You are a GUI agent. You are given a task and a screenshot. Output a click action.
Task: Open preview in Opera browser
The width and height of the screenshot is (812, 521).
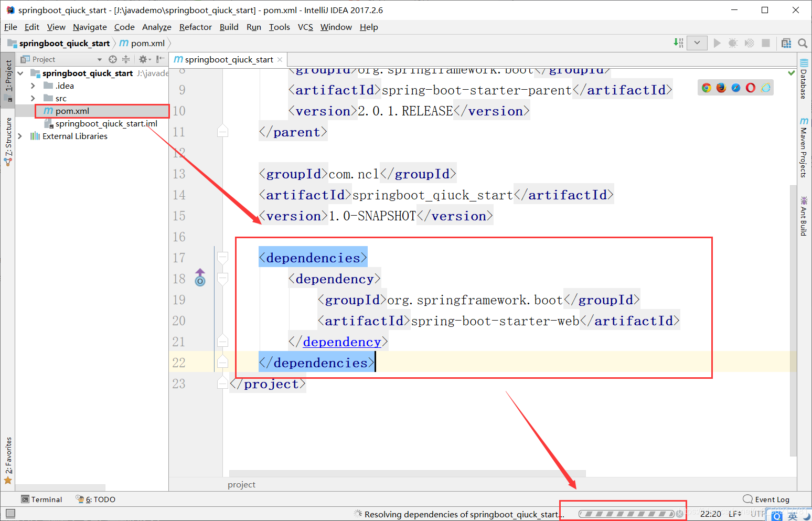tap(751, 88)
